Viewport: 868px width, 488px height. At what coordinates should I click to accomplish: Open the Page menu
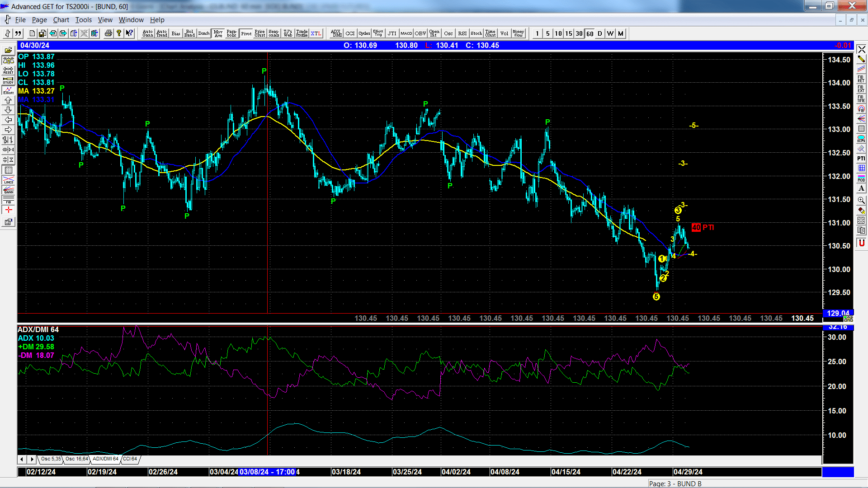[39, 20]
